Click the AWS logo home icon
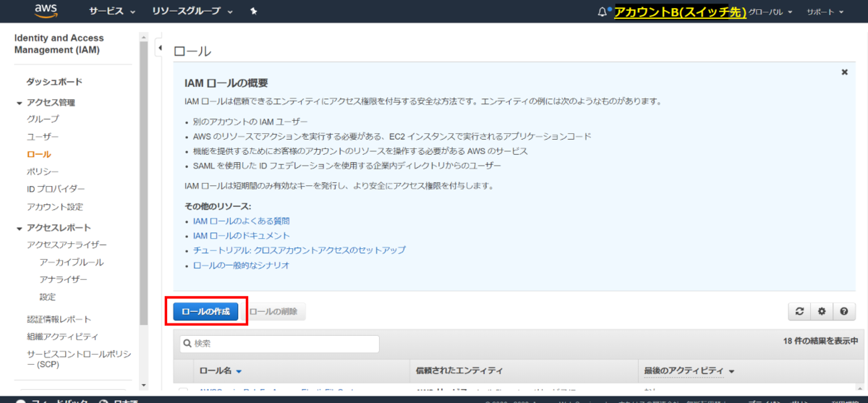Image resolution: width=868 pixels, height=403 pixels. point(46,11)
